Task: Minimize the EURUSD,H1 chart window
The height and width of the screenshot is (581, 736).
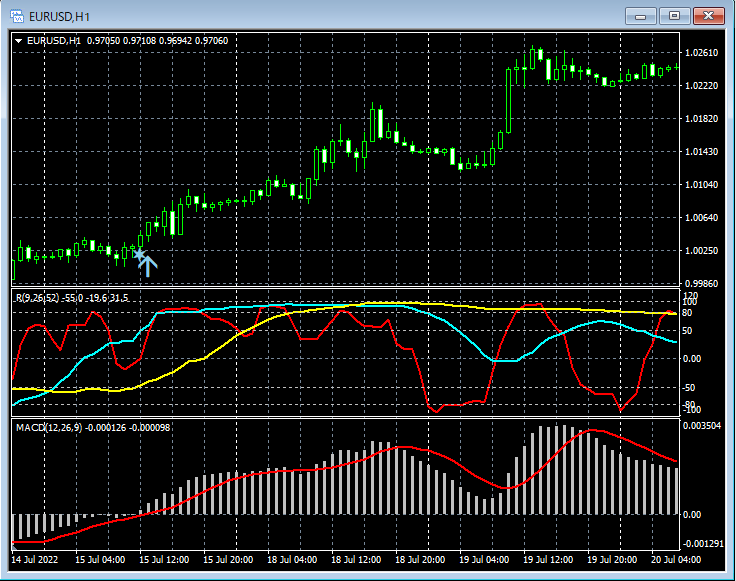Action: point(640,15)
